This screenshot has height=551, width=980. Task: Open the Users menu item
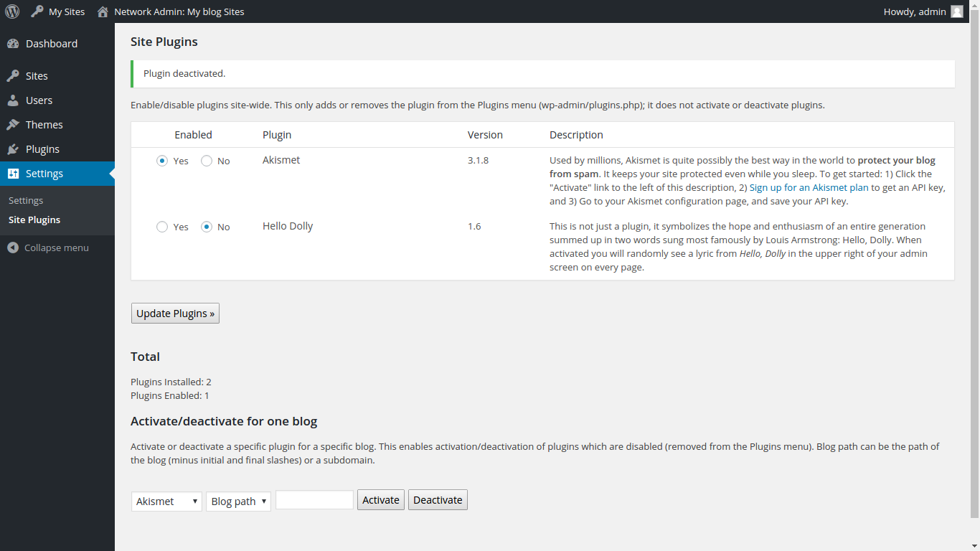pyautogui.click(x=57, y=100)
